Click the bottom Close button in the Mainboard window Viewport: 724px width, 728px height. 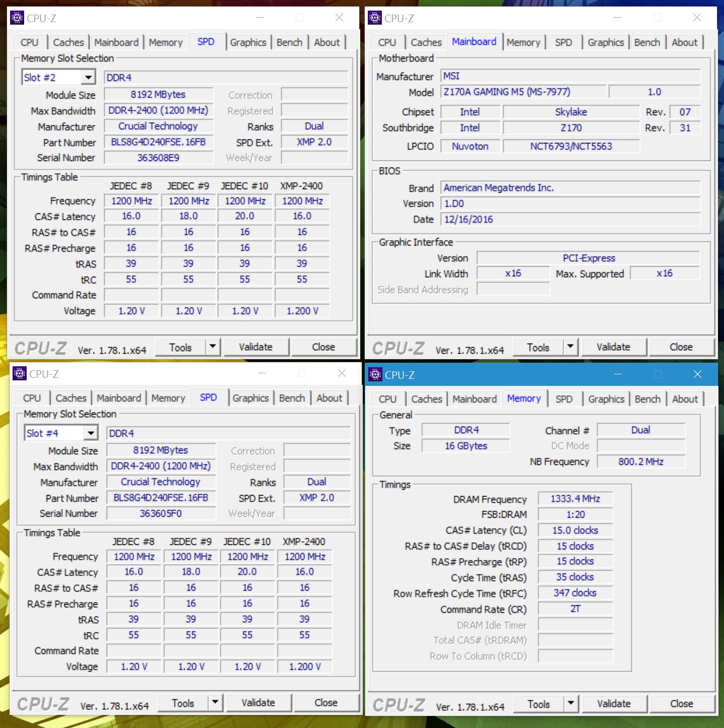681,347
